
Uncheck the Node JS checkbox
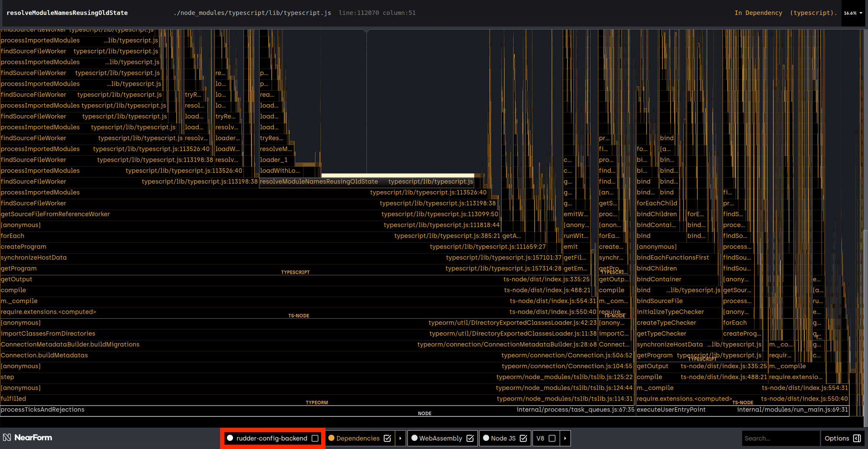pyautogui.click(x=523, y=438)
